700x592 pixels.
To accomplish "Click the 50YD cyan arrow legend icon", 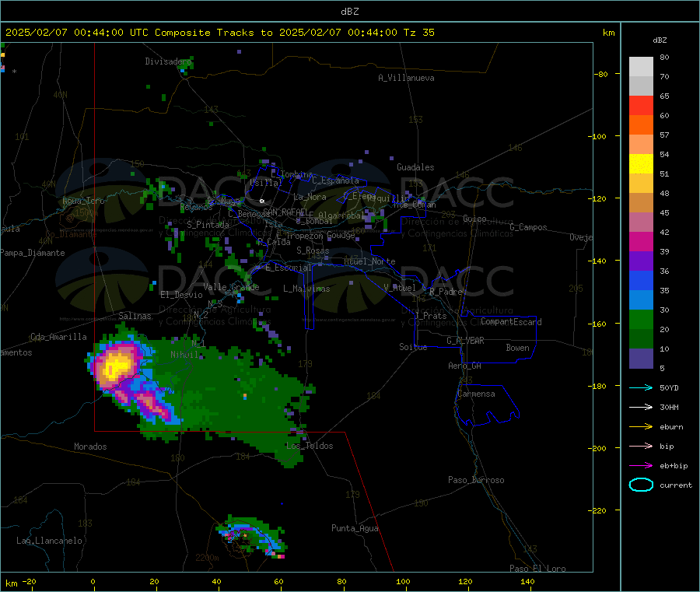I will 641,387.
